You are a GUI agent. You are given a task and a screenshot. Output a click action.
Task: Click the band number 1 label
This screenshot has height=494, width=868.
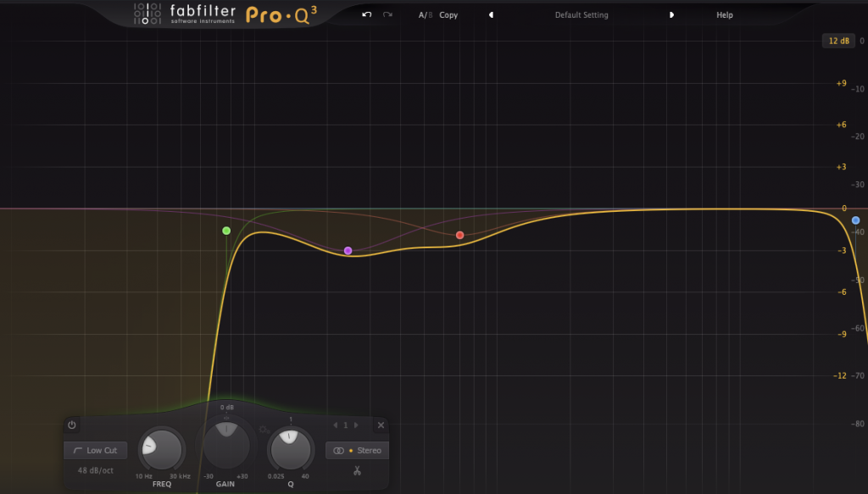pos(346,425)
